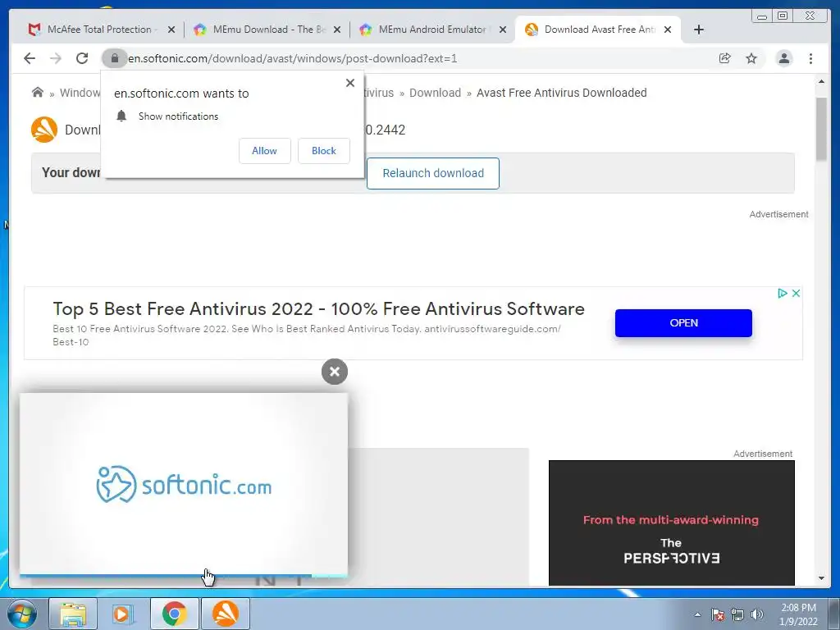Click the ad headline Top 5 Best Free Antivirus 2022
The width and height of the screenshot is (840, 630).
click(x=318, y=309)
